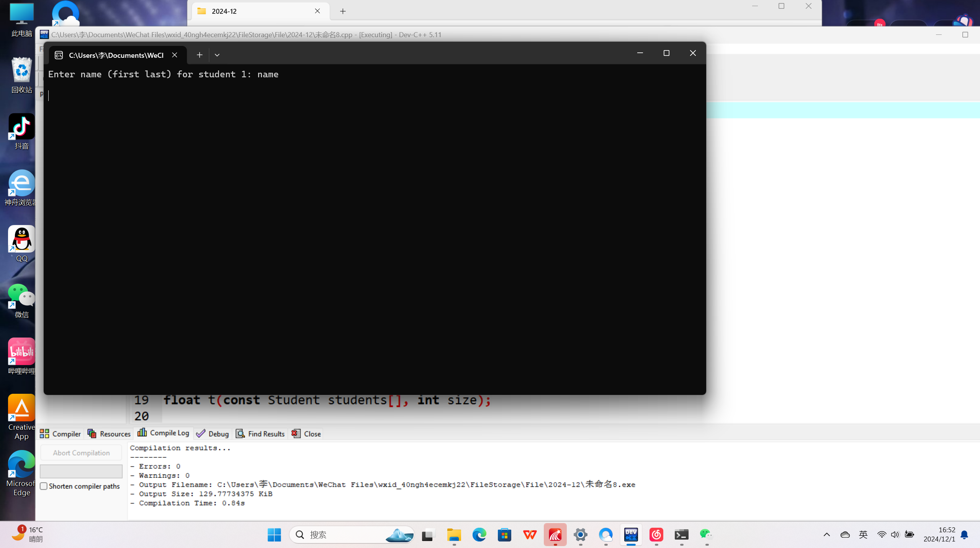Close the terminal tab C:\Users
980x548 pixels.
[x=175, y=55]
